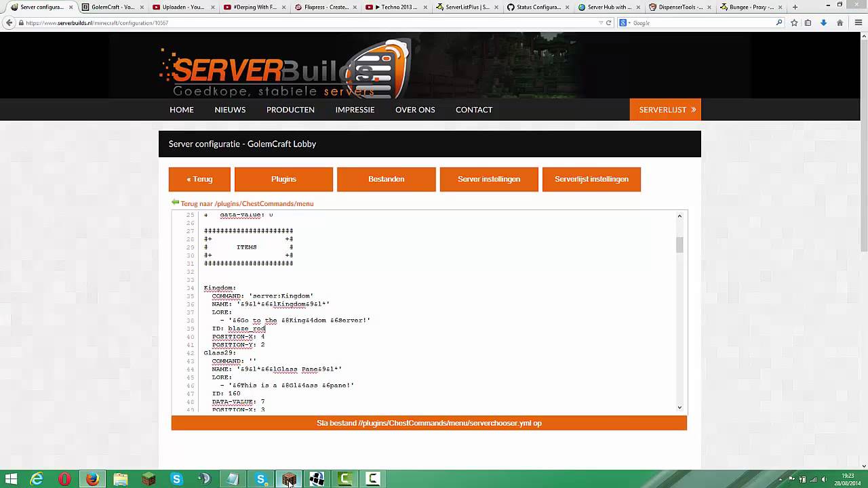Open a new browser tab with plus
Image resolution: width=868 pixels, height=488 pixels.
point(795,7)
